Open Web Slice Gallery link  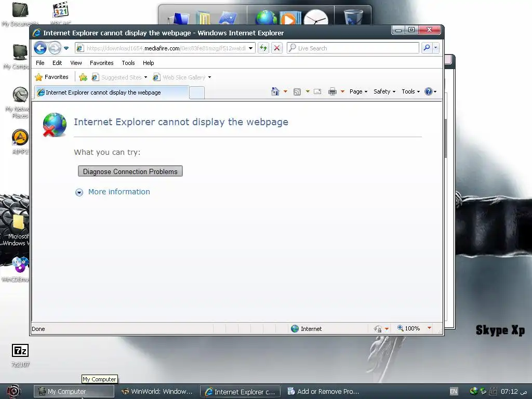point(179,77)
